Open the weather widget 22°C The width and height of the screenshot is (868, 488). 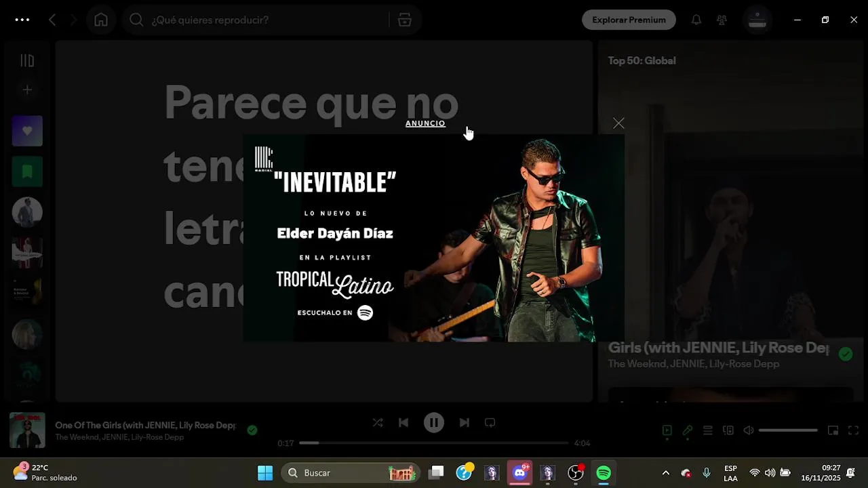coord(45,473)
